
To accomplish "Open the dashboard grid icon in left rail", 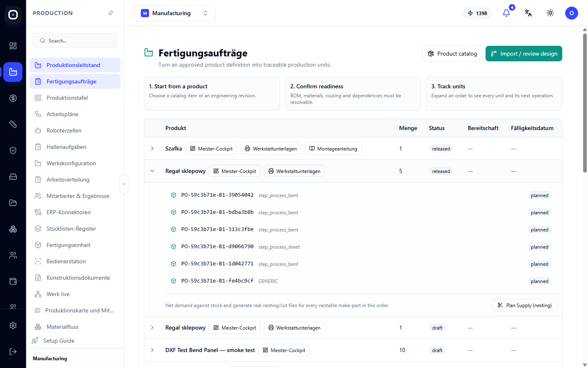I will (x=13, y=46).
